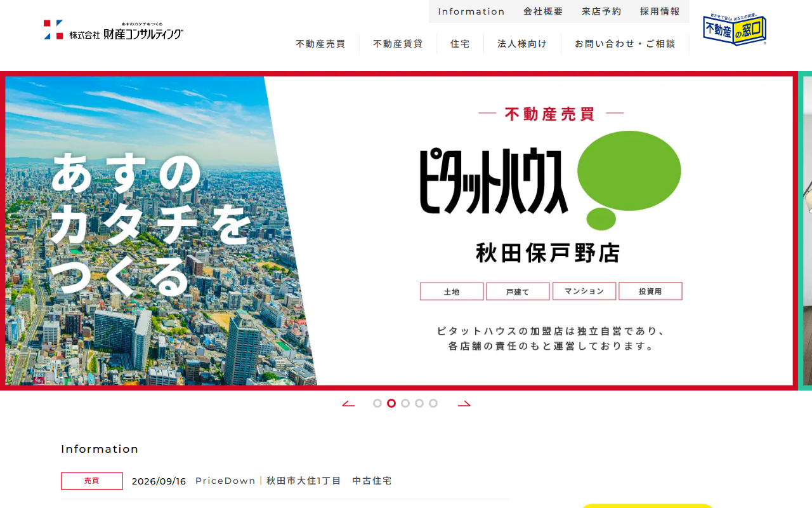Click the 秋田保戸野店 store name text

click(x=548, y=253)
